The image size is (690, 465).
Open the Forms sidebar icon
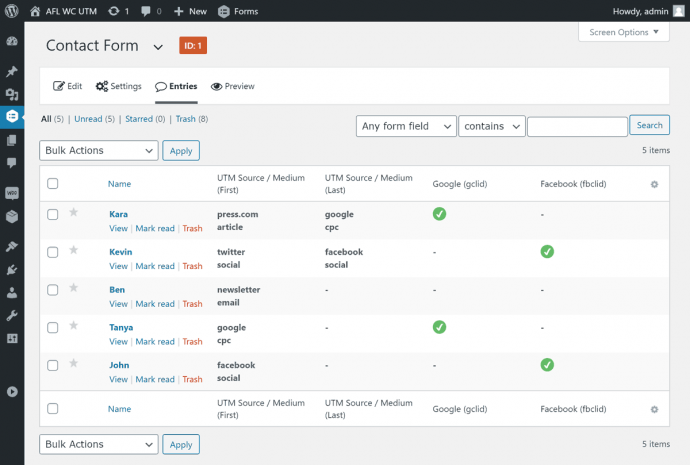click(12, 117)
